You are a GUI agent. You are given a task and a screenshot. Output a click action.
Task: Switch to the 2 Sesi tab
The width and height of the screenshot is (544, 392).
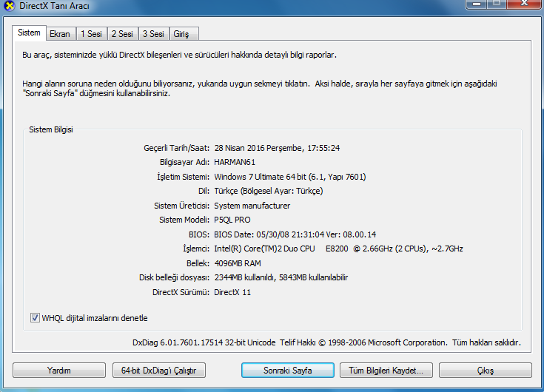tap(122, 34)
